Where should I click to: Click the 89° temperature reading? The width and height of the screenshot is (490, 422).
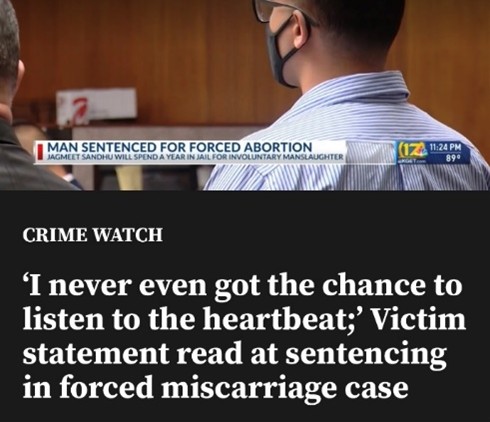coord(451,157)
